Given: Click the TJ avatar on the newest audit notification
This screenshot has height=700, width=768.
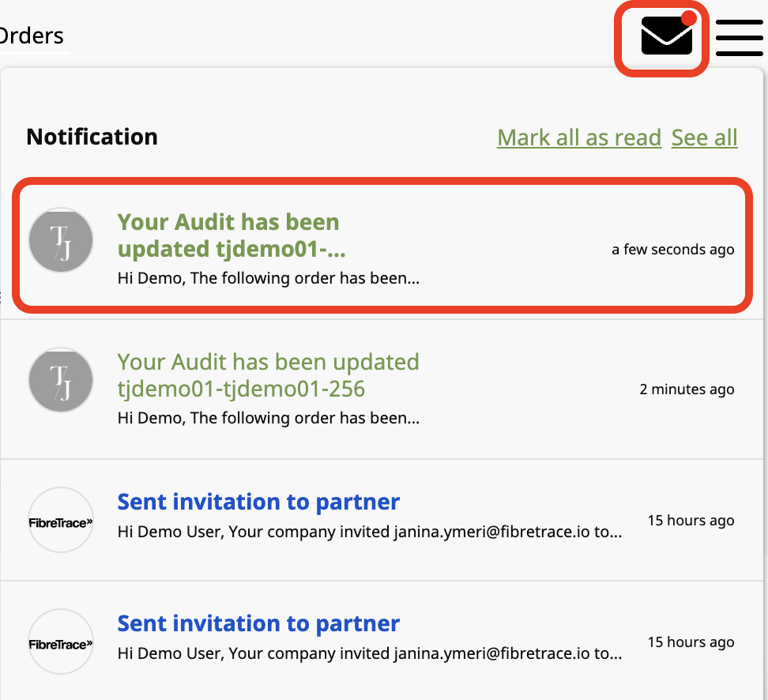Looking at the screenshot, I should coord(61,239).
